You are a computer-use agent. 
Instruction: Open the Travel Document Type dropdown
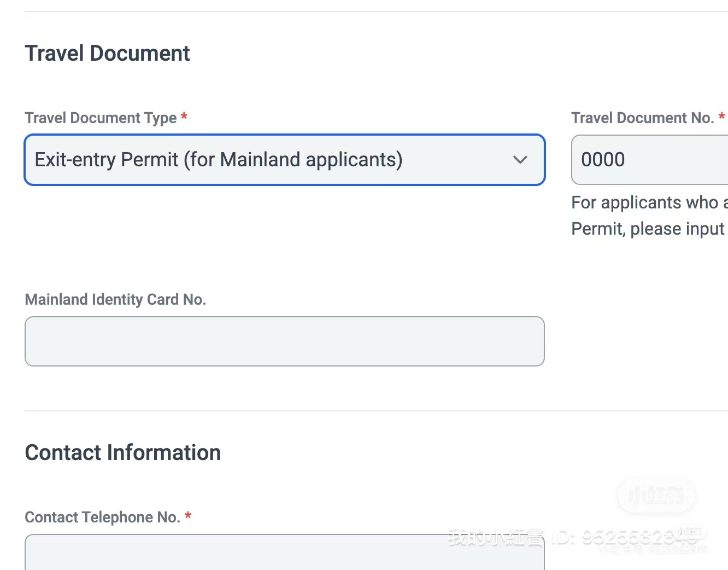pos(285,160)
